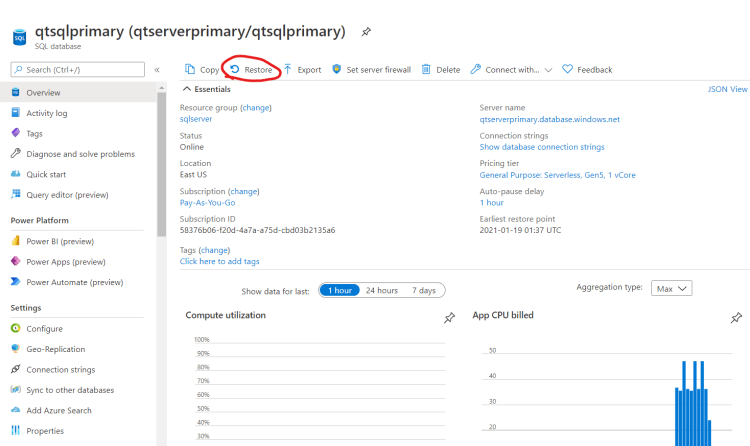Click the Subscription ID value text
Screen dimensions: 750x446
[257, 230]
